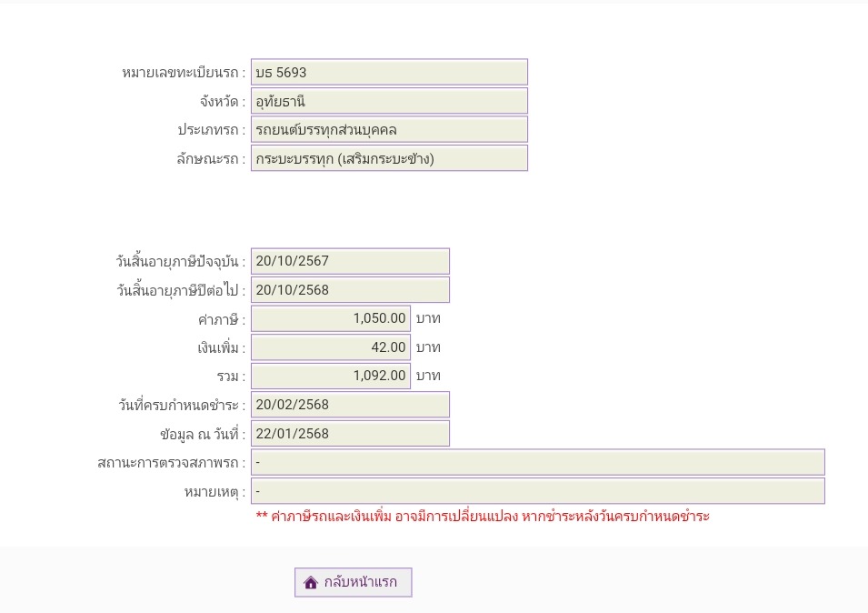
Task: Click the label วันที่ครบกำหนดชำระ
Action: tap(182, 405)
